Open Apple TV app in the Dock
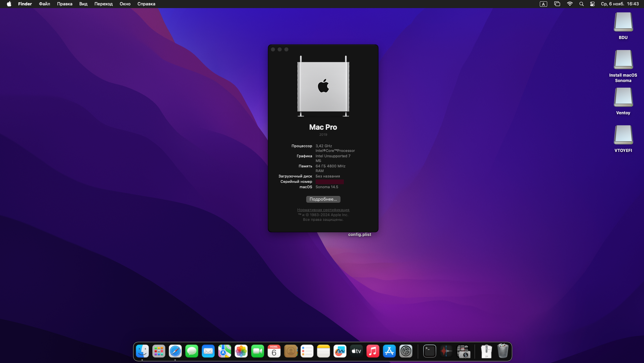 (356, 351)
